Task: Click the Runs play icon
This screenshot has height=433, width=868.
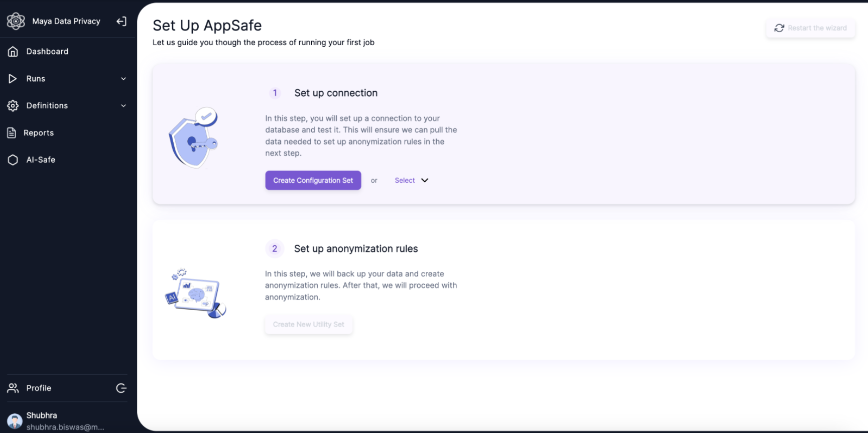Action: (13, 78)
